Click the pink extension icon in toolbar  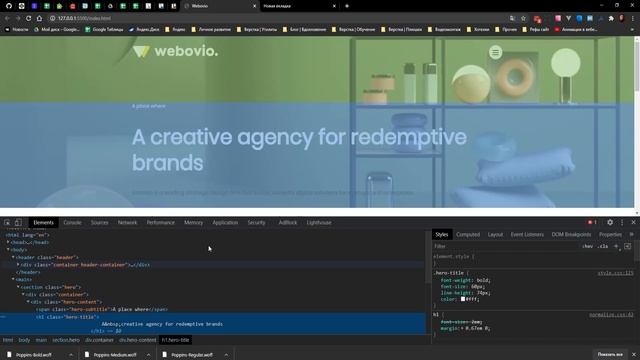coord(558,18)
